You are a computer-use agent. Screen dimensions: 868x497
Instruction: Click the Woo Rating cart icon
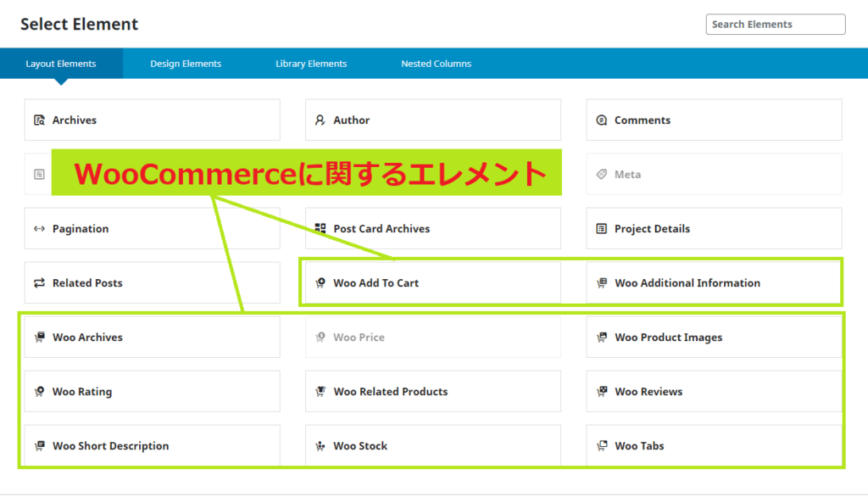click(x=39, y=392)
